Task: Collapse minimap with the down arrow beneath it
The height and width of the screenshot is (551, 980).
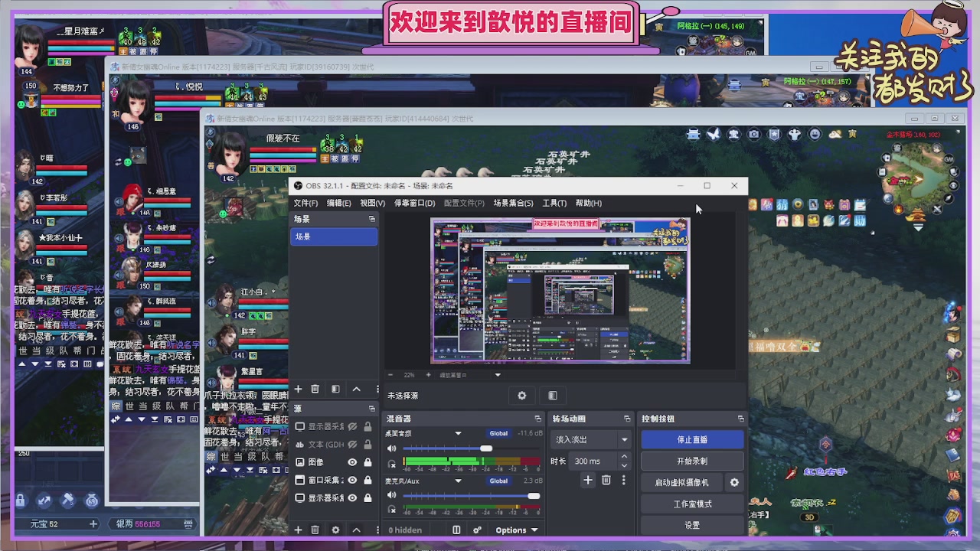Action: [x=918, y=227]
